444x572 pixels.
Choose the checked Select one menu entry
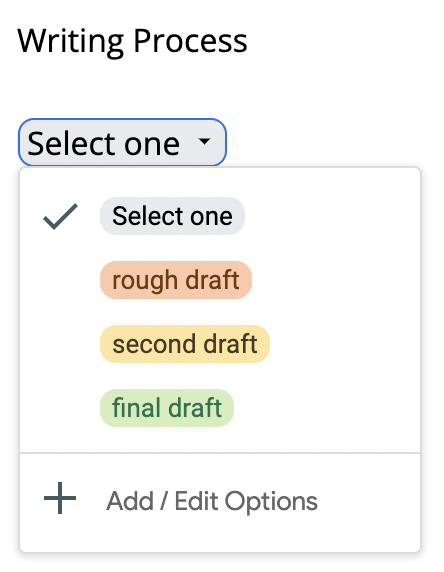tap(220, 216)
